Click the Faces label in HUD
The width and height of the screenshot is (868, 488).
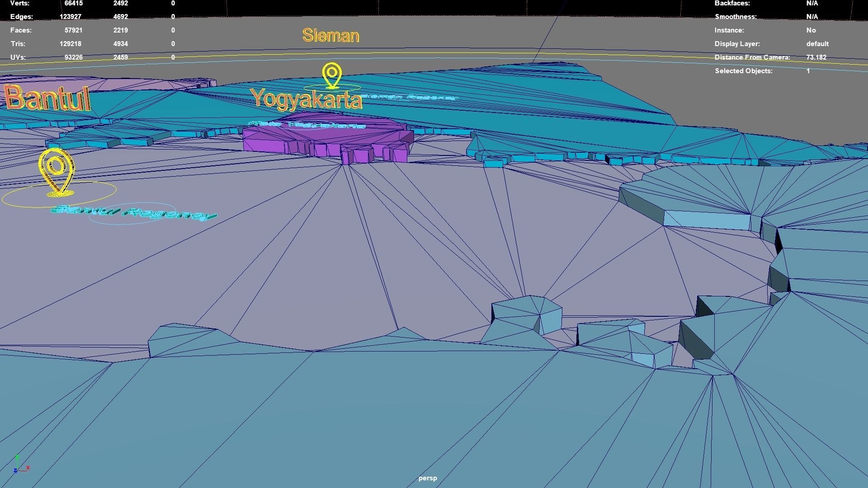pyautogui.click(x=21, y=30)
